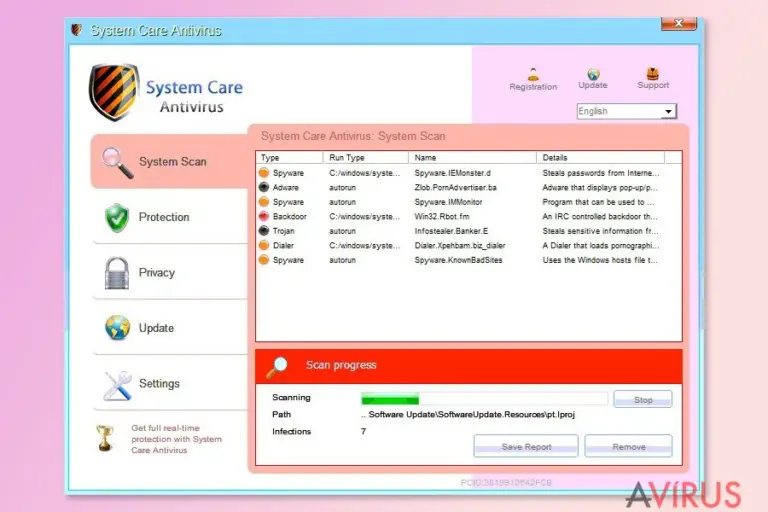The height and width of the screenshot is (512, 768).
Task: Click the title bar shield icon
Action: 76,30
